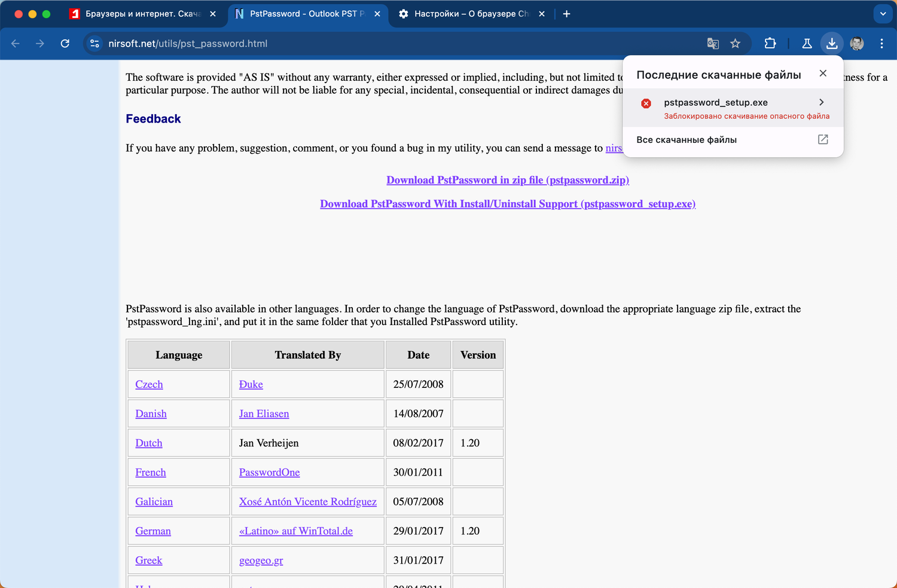Show all downloaded files
The width and height of the screenshot is (897, 588).
[687, 140]
